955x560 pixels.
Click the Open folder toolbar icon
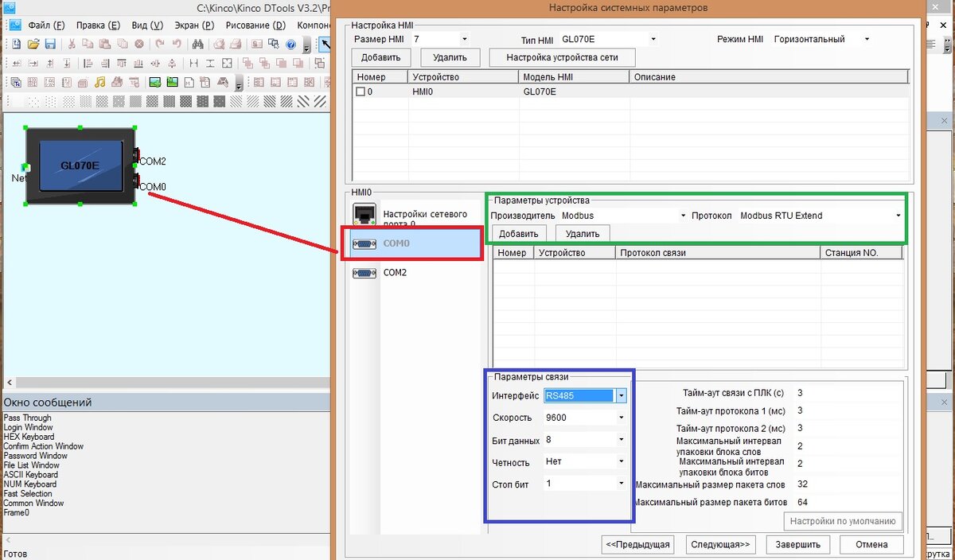[x=33, y=45]
